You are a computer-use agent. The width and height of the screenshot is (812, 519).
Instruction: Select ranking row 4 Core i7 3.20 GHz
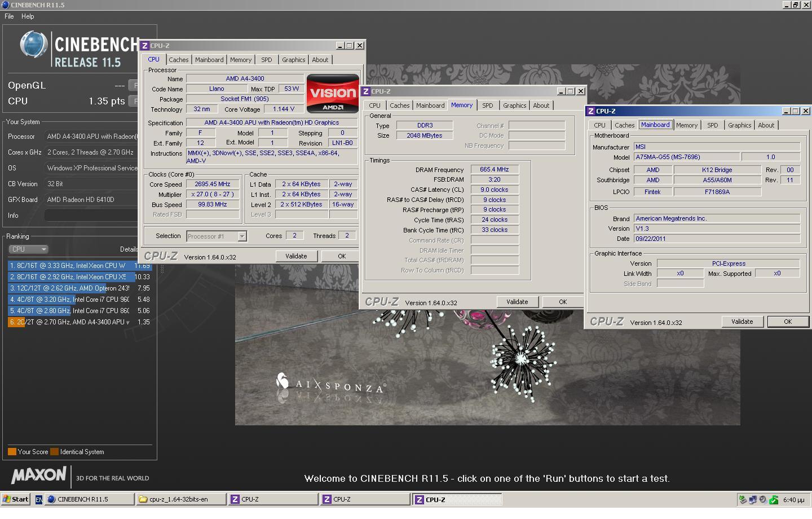pyautogui.click(x=80, y=300)
